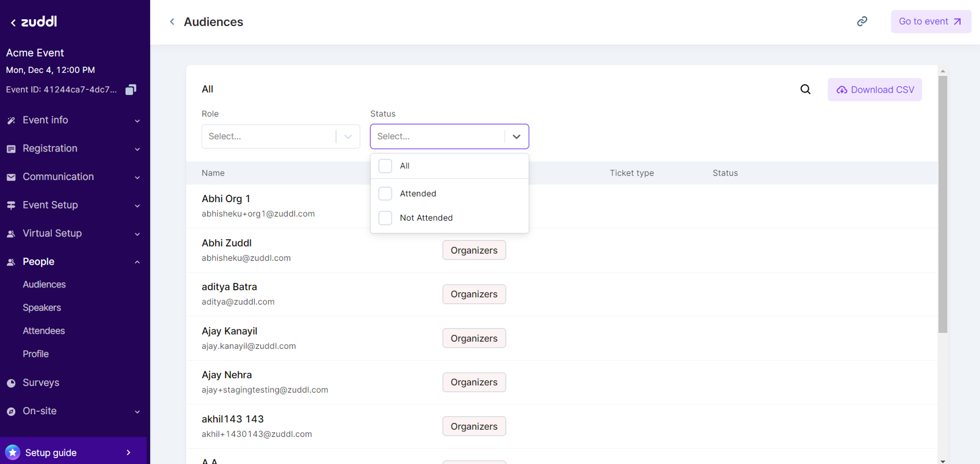Click the audience list vertical scrollbar
Screen dimensions: 980x464
point(942,203)
